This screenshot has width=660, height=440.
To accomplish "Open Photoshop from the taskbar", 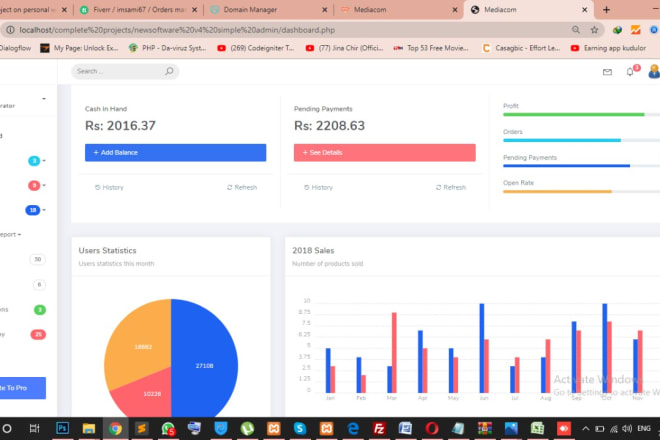I will tap(62, 428).
